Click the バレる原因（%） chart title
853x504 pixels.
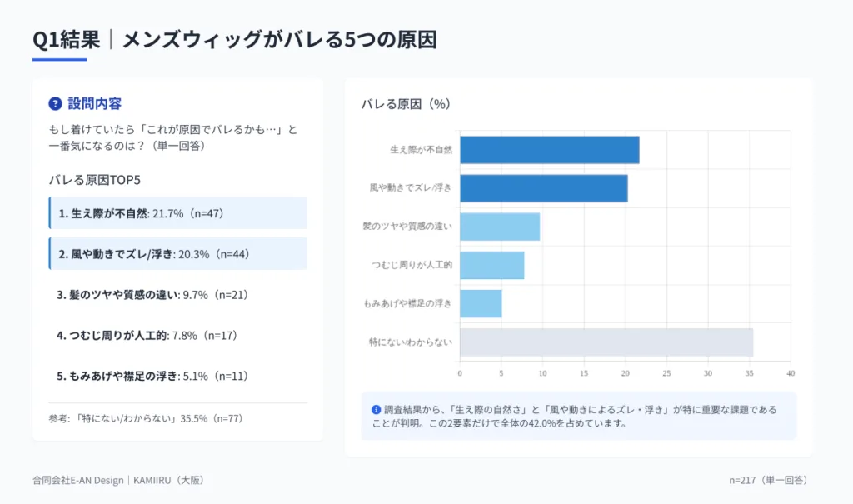[x=406, y=104]
